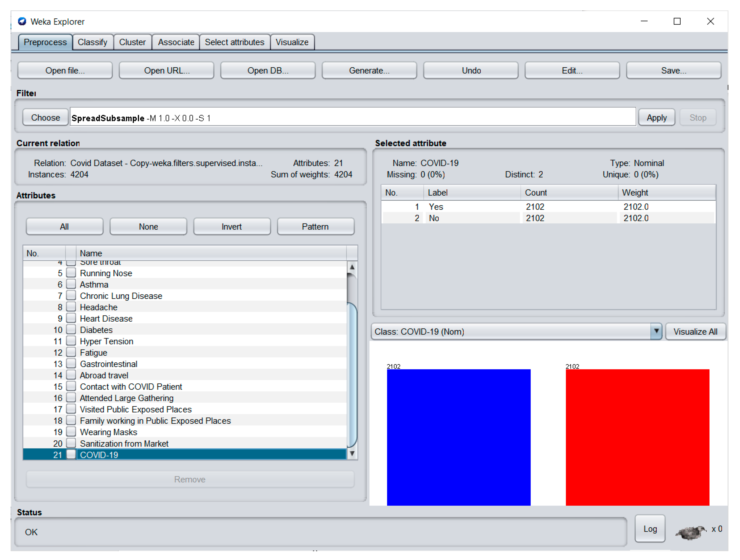Maximize the Weka Explorer window

(x=677, y=21)
